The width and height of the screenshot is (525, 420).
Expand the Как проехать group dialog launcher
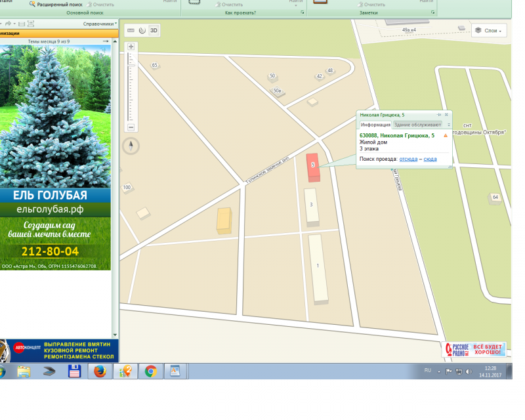[x=303, y=12]
